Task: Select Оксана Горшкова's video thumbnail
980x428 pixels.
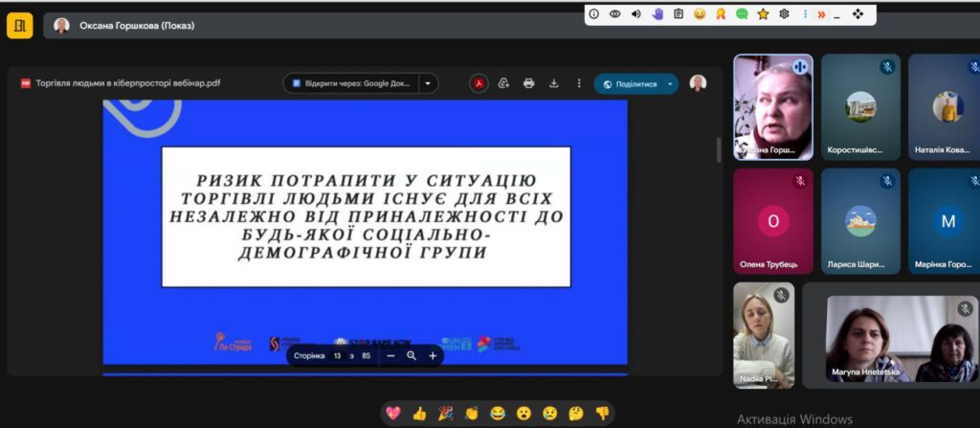Action: [x=772, y=106]
